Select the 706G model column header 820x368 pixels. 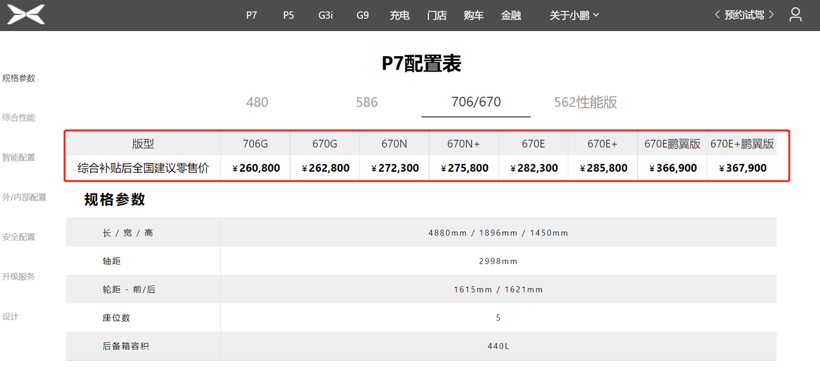pyautogui.click(x=255, y=144)
